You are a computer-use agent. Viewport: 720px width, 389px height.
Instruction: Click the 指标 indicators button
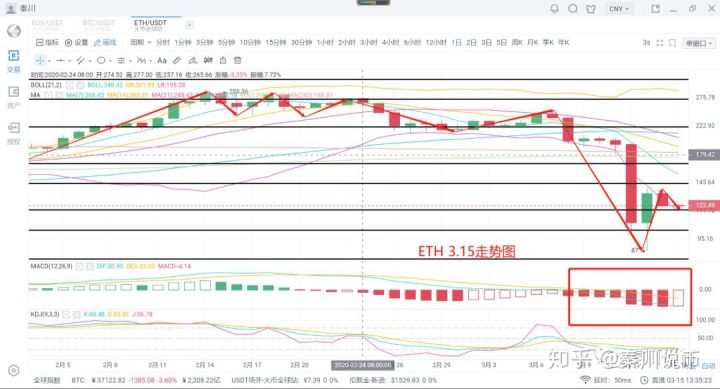coord(47,42)
